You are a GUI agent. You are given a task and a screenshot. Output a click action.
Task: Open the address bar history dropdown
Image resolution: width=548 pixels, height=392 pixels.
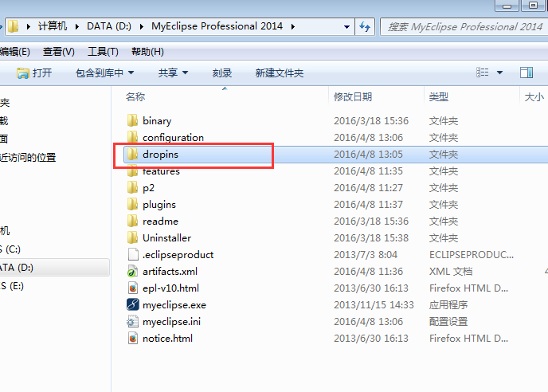click(x=346, y=27)
